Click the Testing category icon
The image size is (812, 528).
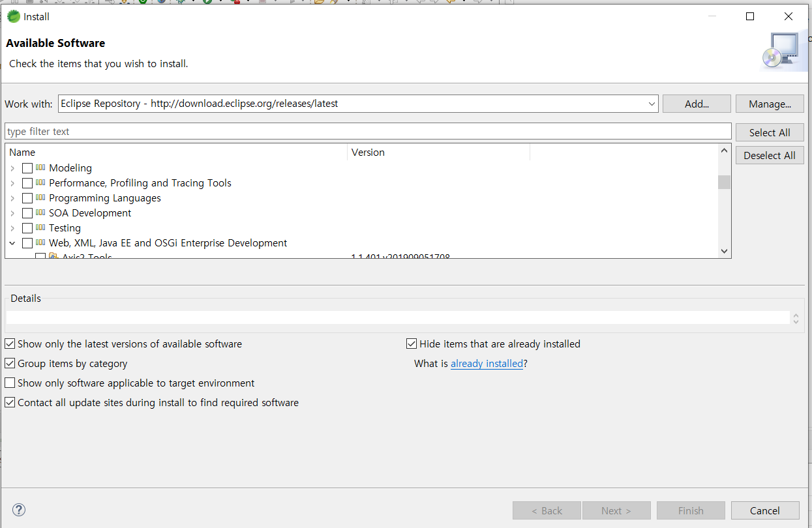click(x=40, y=227)
